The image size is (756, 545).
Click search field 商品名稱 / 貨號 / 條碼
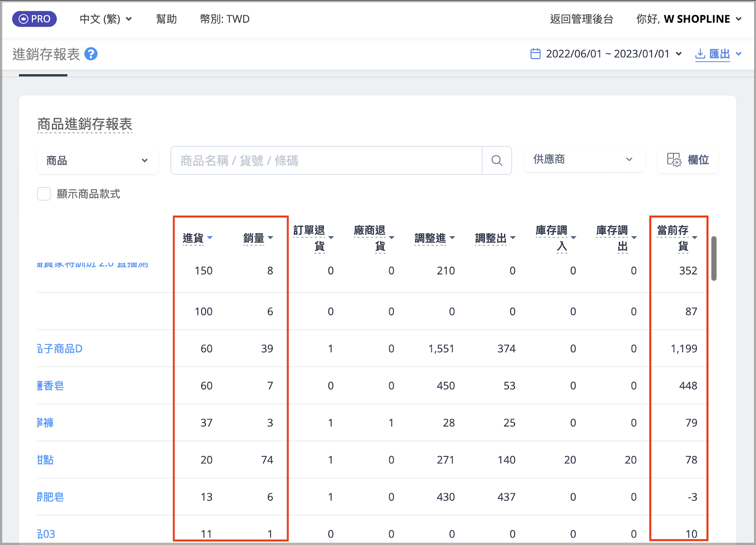click(326, 161)
